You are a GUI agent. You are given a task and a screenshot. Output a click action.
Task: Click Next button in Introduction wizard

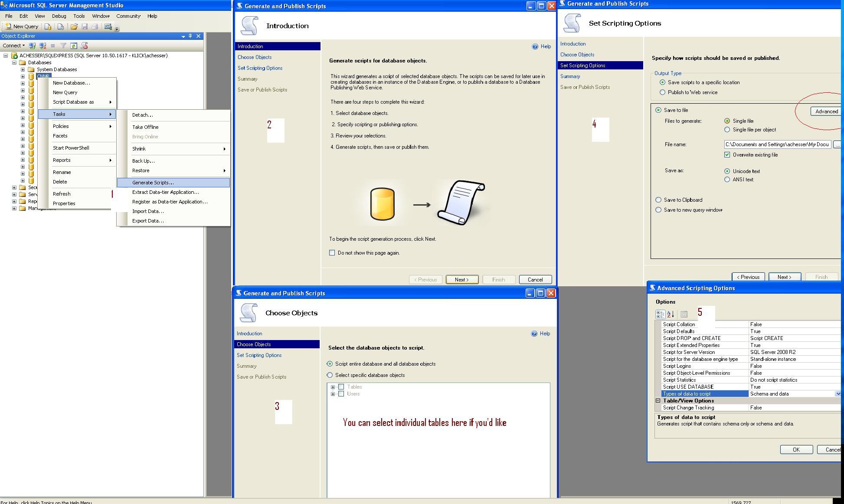(462, 279)
